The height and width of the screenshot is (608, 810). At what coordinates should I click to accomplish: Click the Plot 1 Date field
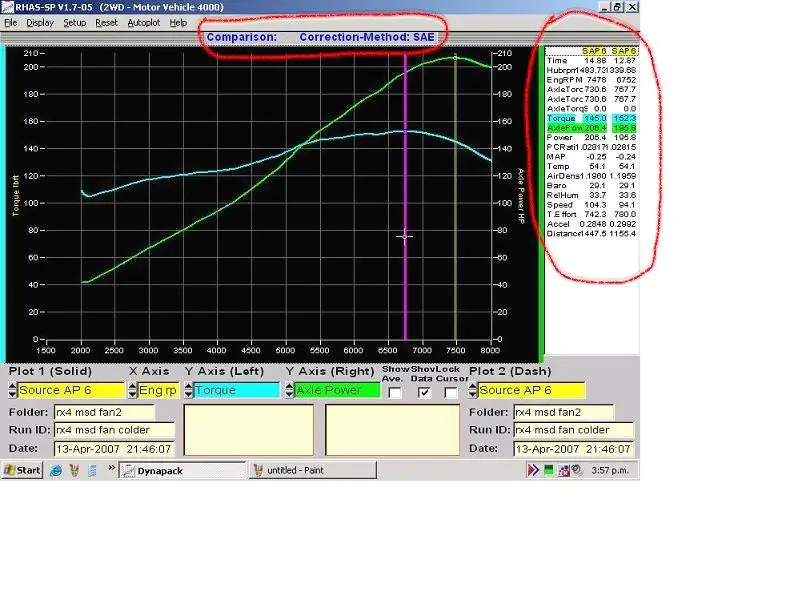pyautogui.click(x=114, y=449)
